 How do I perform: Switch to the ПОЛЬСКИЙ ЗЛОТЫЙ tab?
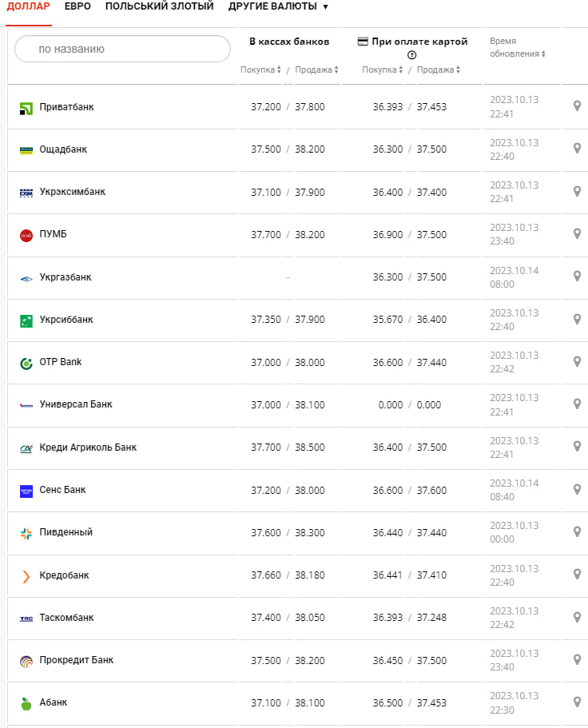pyautogui.click(x=159, y=6)
